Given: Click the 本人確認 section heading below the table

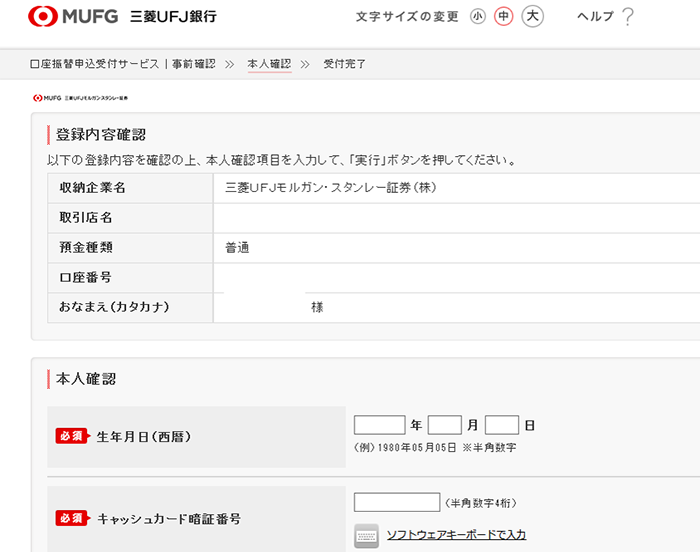Looking at the screenshot, I should (86, 379).
